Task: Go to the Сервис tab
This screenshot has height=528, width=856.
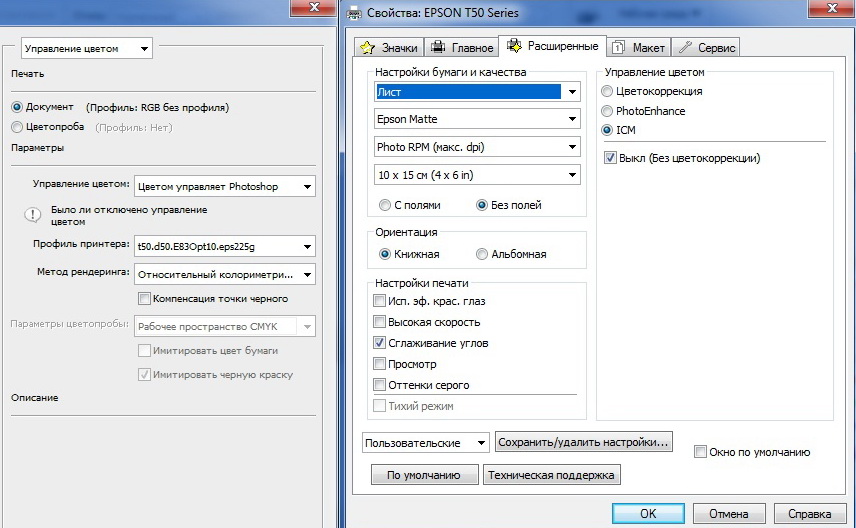Action: point(706,48)
